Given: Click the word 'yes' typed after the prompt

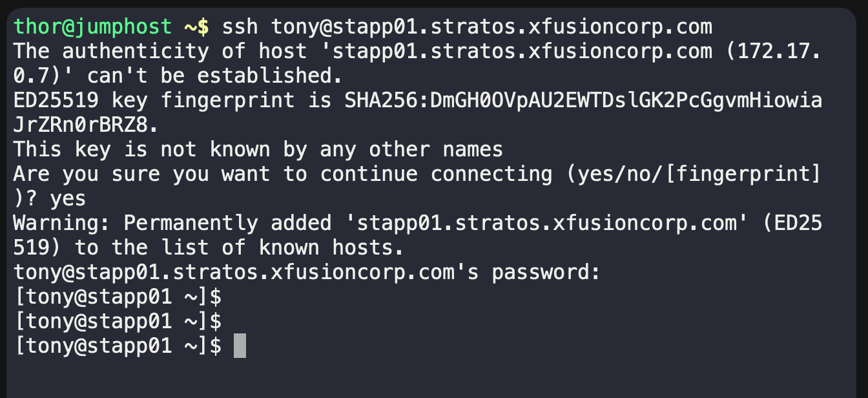Looking at the screenshot, I should tap(68, 199).
